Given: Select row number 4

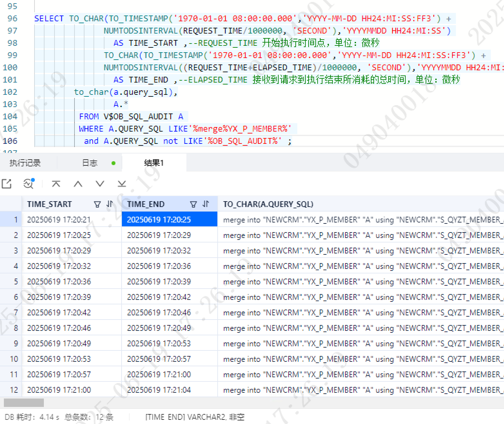Looking at the screenshot, I should click(11, 266).
